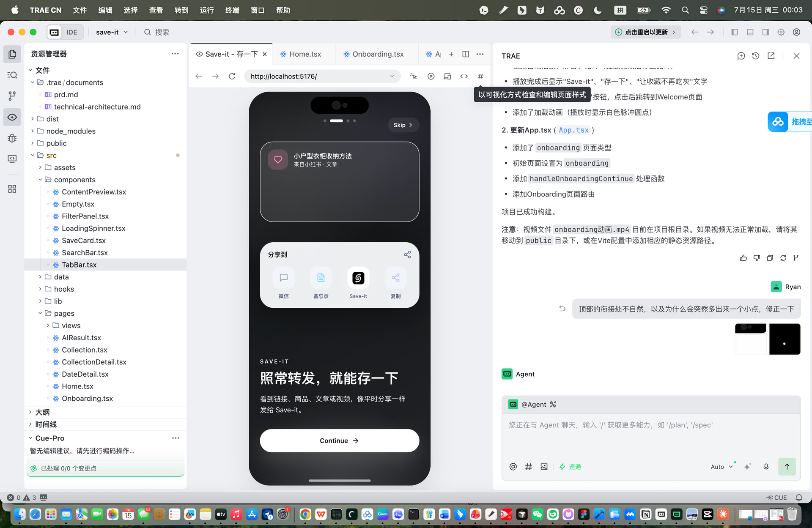This screenshot has height=528, width=812.
Task: Click the microphone voice input icon
Action: [x=766, y=467]
